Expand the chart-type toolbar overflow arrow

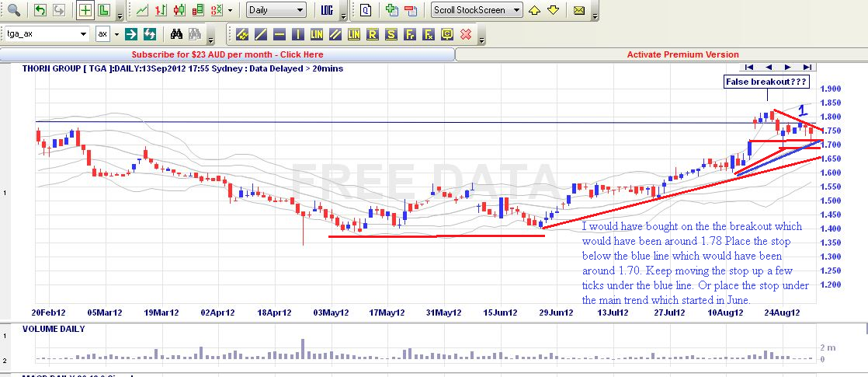pos(344,16)
